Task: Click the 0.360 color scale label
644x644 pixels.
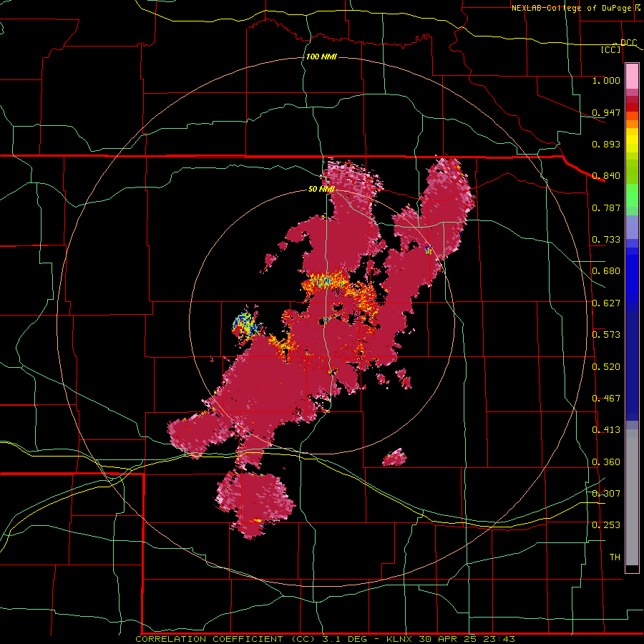Action: tap(606, 462)
